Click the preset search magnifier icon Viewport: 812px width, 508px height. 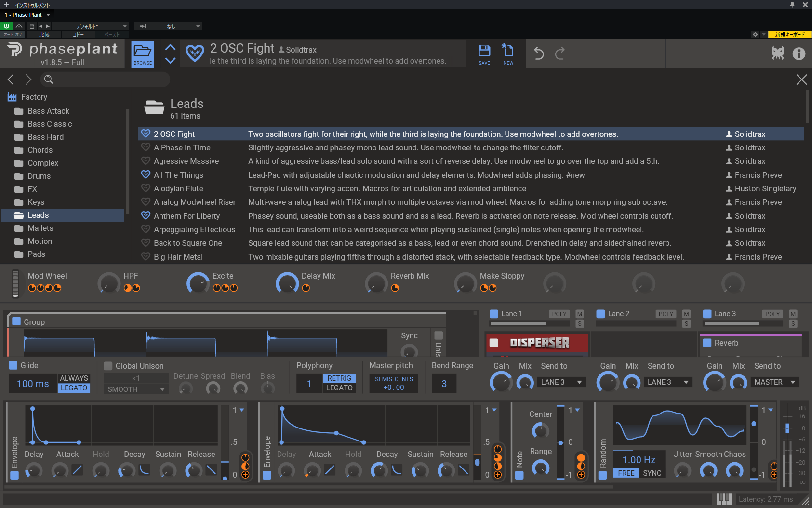[49, 80]
